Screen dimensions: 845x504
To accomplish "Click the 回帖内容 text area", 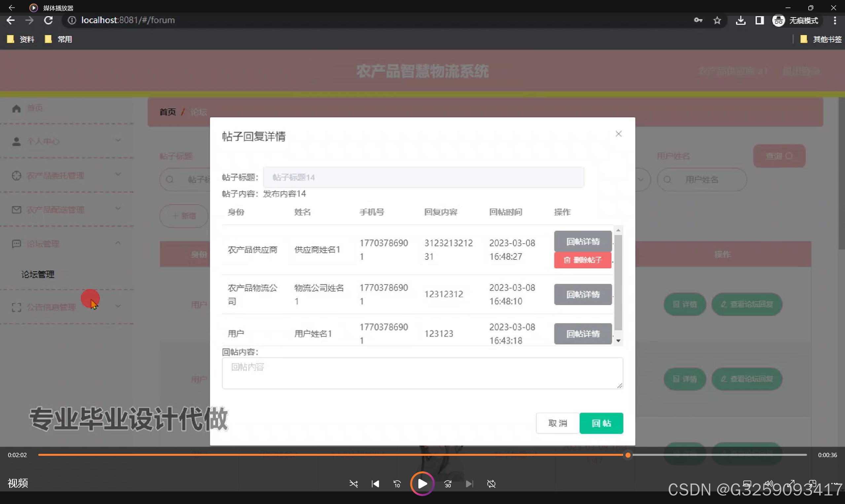I will pos(422,373).
